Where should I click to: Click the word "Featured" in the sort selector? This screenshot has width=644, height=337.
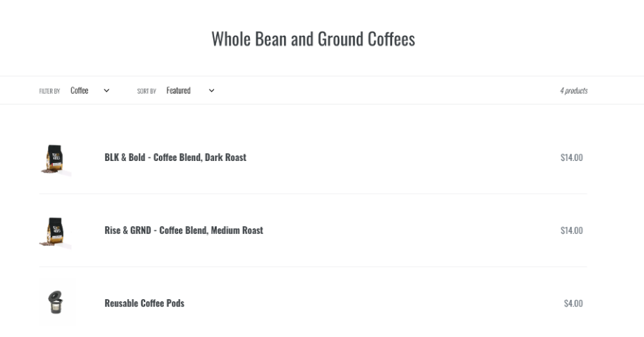(178, 91)
